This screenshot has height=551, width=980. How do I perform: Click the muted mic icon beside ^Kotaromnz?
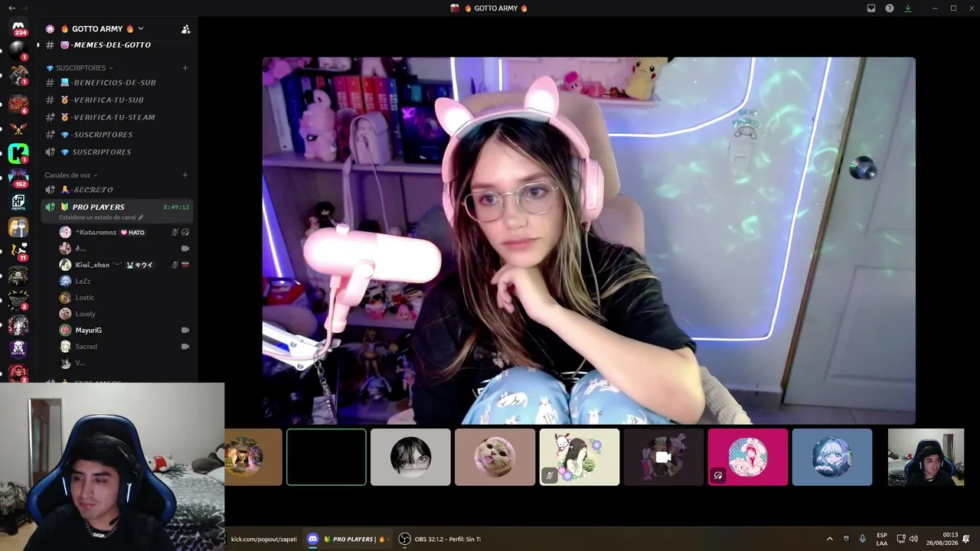pos(175,233)
